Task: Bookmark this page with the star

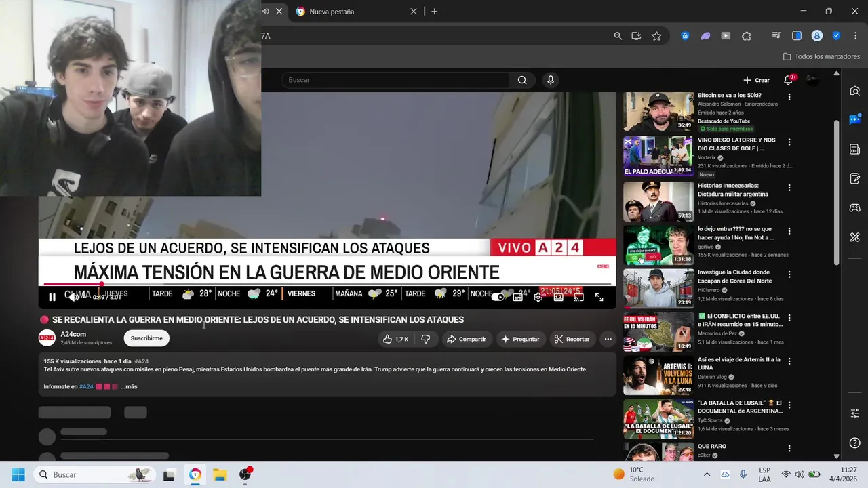Action: (656, 36)
